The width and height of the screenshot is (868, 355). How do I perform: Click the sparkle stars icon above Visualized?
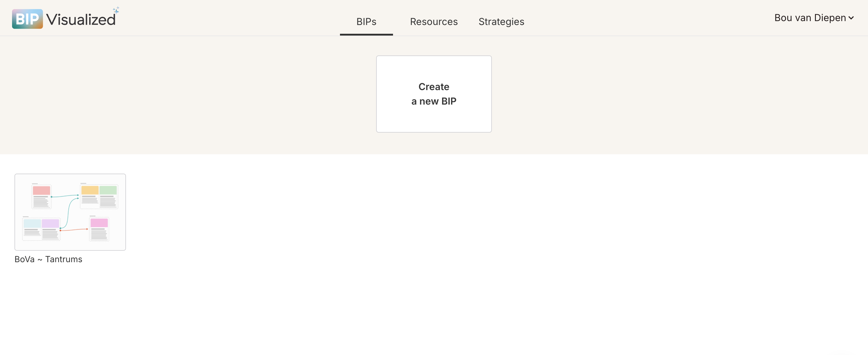[x=116, y=10]
